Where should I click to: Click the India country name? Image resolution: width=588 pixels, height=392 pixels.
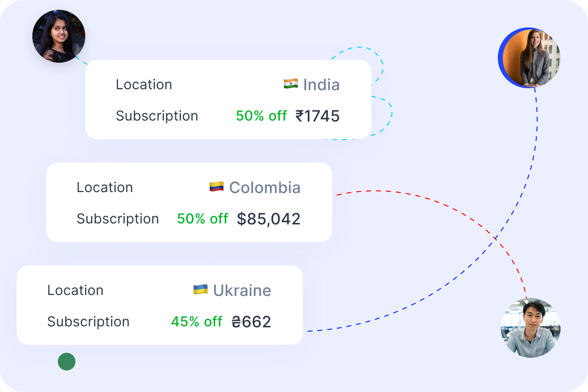321,85
